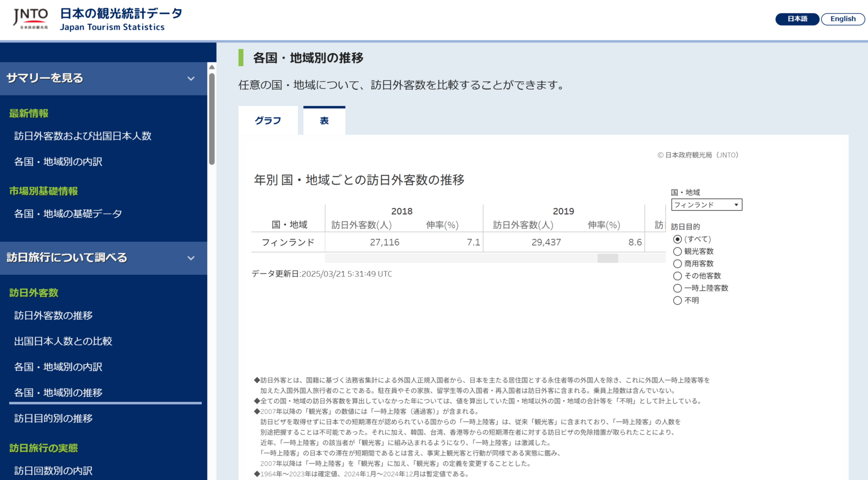Screen dimensions: 868x480
Task: Click the フィンランド row cell
Action: pos(288,242)
